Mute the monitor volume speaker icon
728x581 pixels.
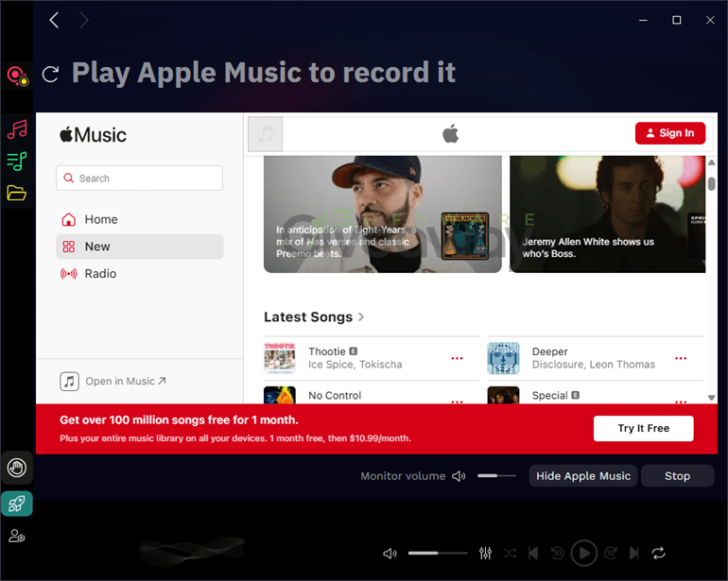[459, 476]
